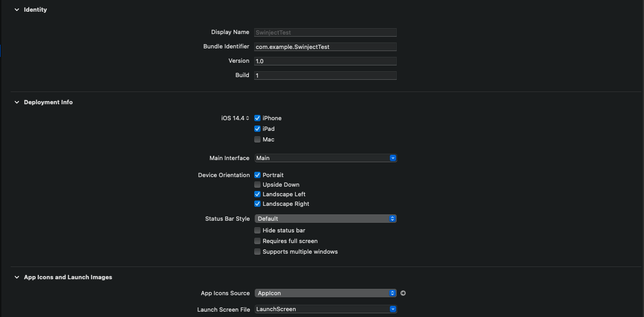The height and width of the screenshot is (317, 644).
Task: Toggle Landscape Right orientation
Action: tap(257, 204)
